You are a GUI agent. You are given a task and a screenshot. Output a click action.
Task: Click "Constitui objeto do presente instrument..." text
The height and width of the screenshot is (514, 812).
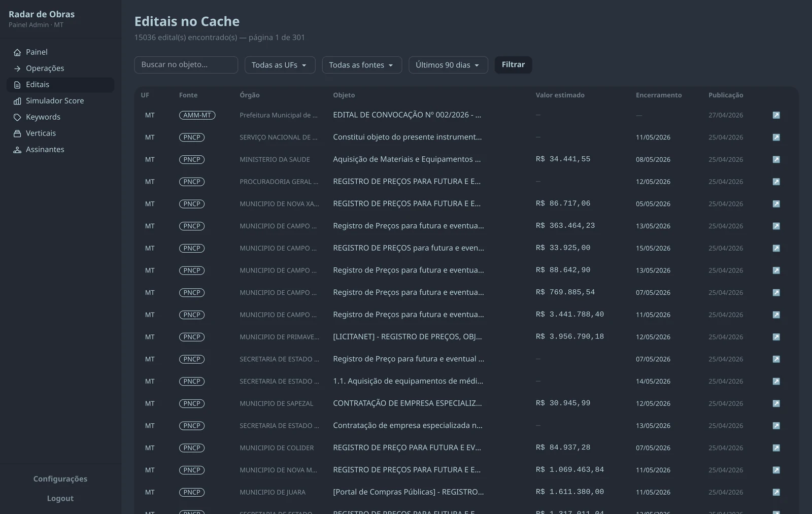click(x=408, y=137)
